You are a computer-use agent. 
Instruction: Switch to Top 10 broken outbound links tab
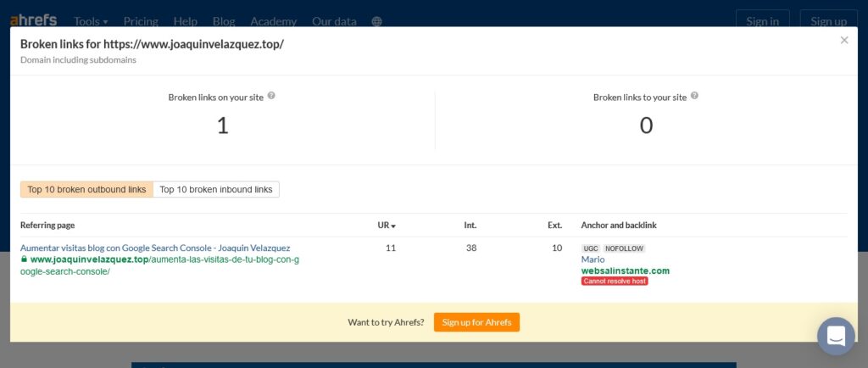87,189
